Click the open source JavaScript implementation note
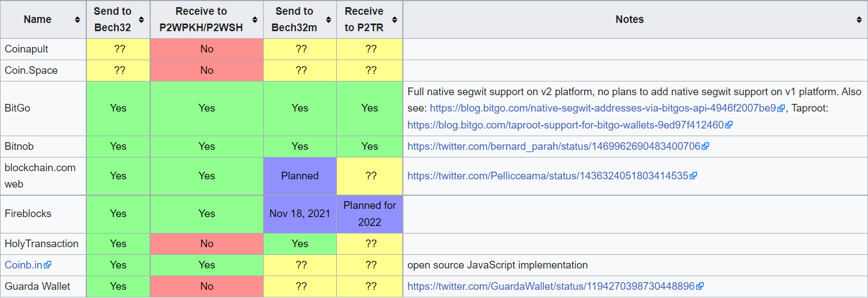This screenshot has height=298, width=868. pyautogui.click(x=497, y=265)
